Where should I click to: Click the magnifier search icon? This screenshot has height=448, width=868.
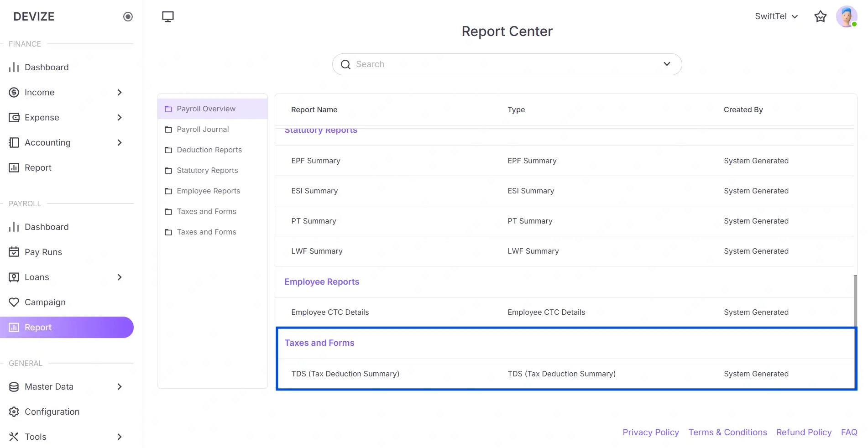click(x=346, y=64)
